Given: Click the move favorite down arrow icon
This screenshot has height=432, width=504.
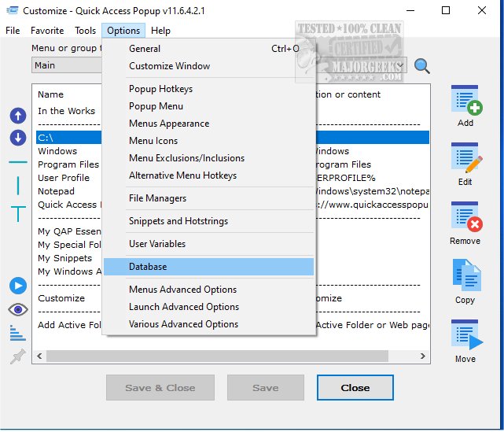Looking at the screenshot, I should [18, 138].
